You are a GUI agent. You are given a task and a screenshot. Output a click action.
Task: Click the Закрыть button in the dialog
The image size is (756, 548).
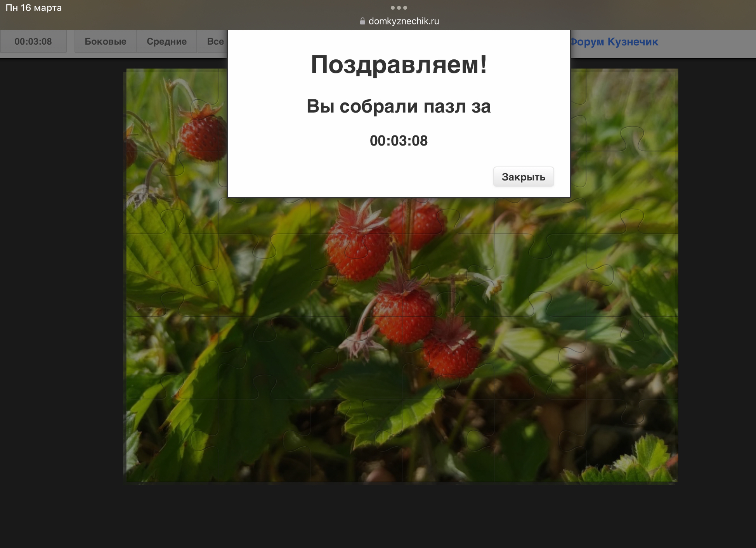point(523,177)
